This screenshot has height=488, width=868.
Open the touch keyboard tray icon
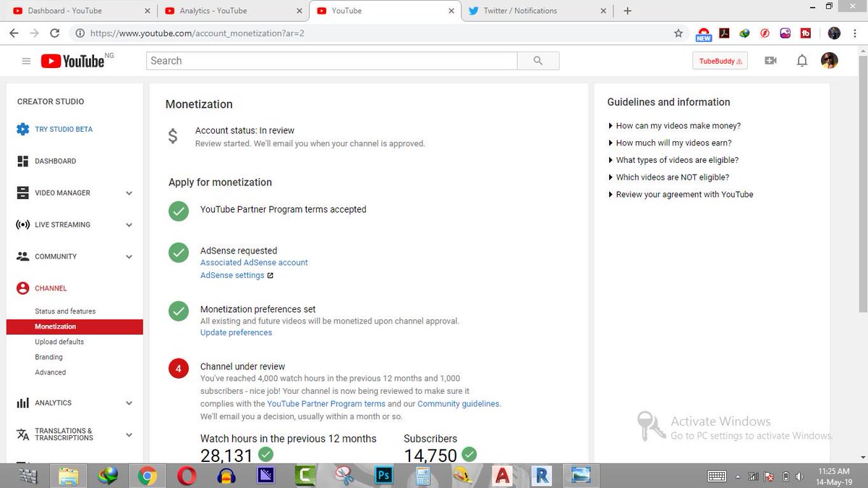point(717,476)
